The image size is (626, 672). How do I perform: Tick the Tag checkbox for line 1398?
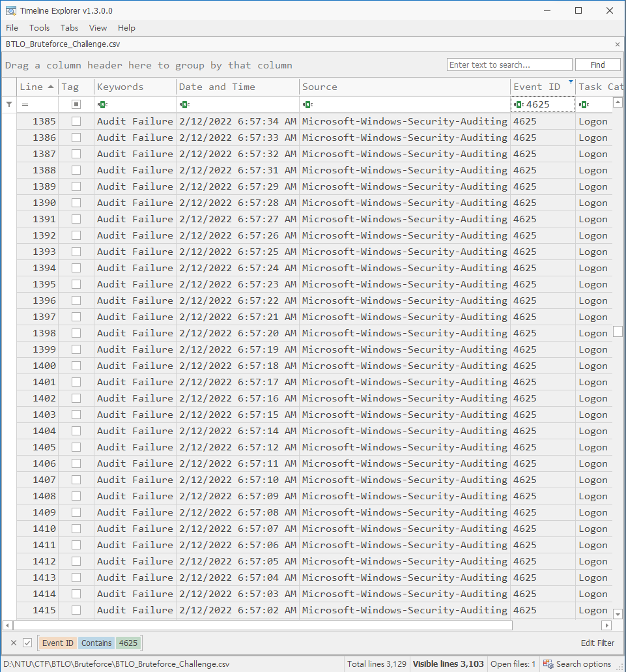[x=76, y=333]
